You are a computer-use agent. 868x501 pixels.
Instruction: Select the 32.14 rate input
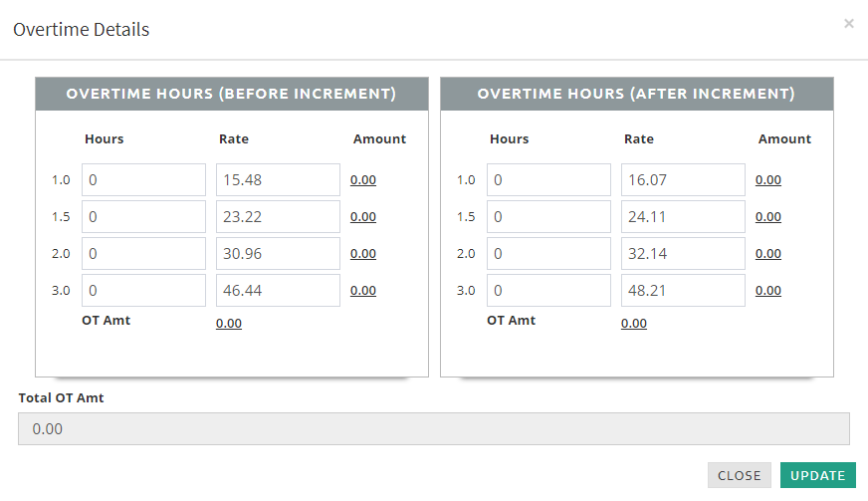point(683,254)
